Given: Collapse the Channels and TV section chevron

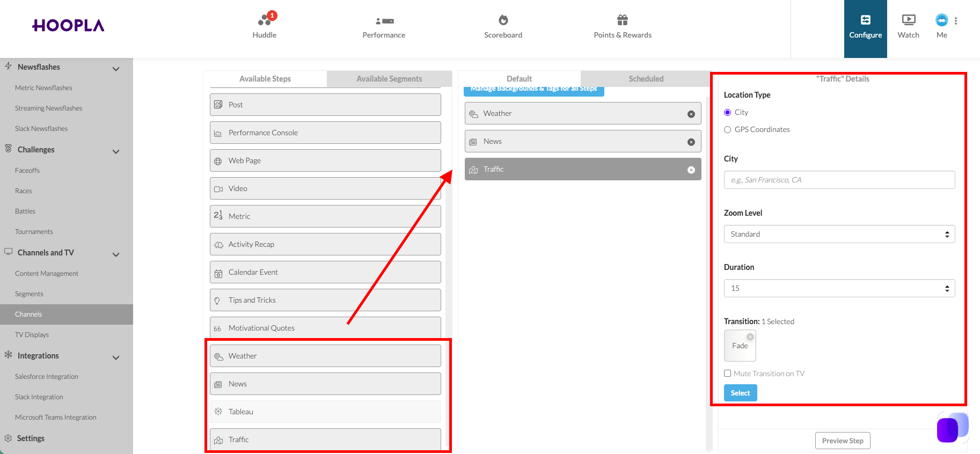Looking at the screenshot, I should tap(116, 254).
